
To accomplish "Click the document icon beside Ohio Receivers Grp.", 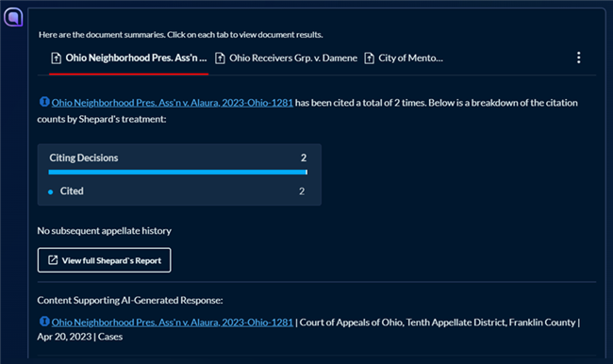I will [220, 58].
